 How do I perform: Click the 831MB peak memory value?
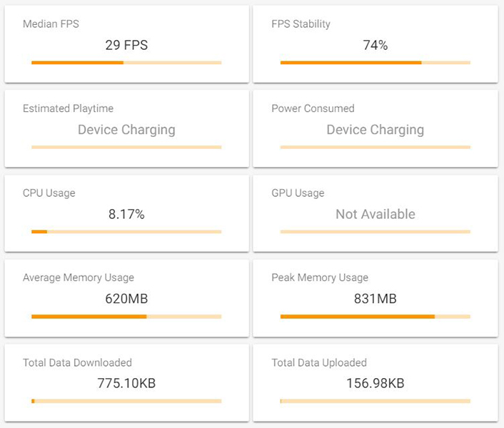pos(376,299)
